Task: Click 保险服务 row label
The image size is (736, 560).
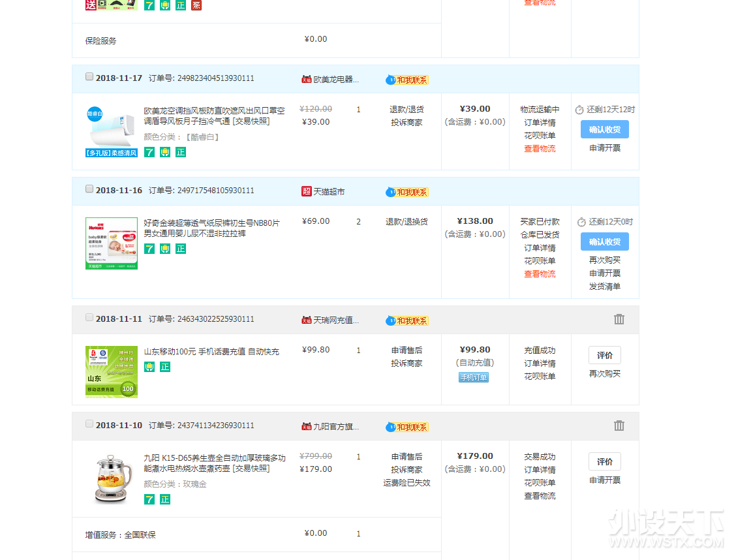Action: (100, 41)
